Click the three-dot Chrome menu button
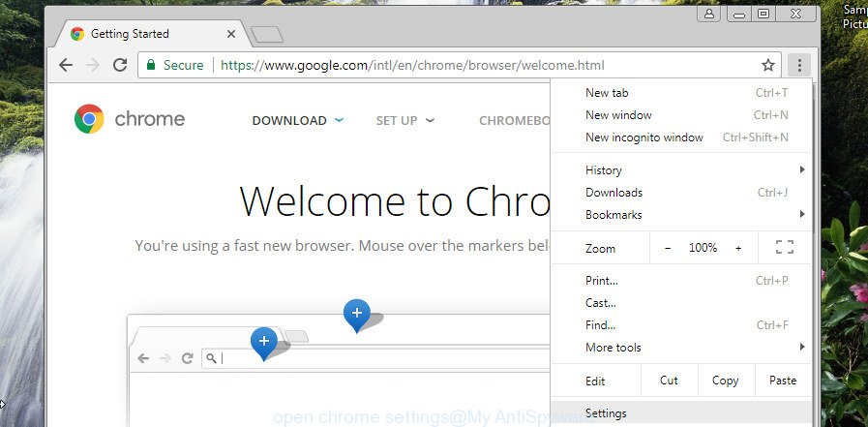868x427 pixels. point(798,65)
